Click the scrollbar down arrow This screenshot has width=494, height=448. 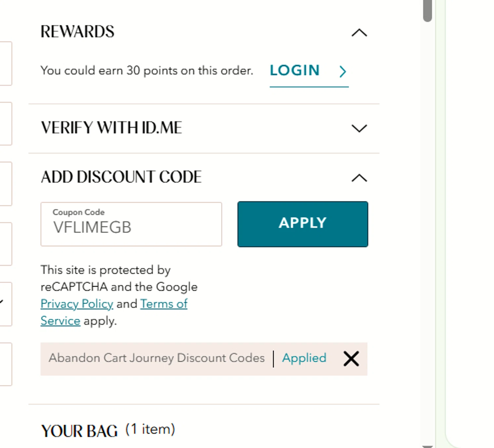click(427, 446)
